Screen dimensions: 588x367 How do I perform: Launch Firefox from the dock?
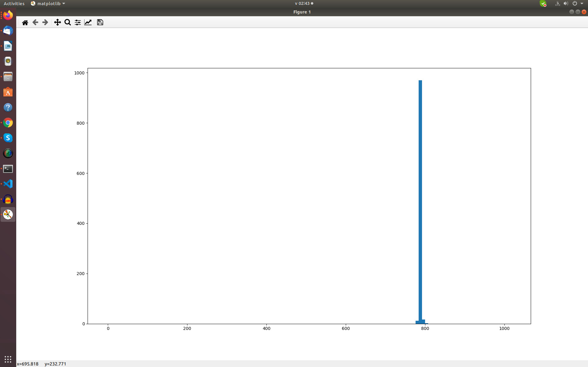coord(8,15)
